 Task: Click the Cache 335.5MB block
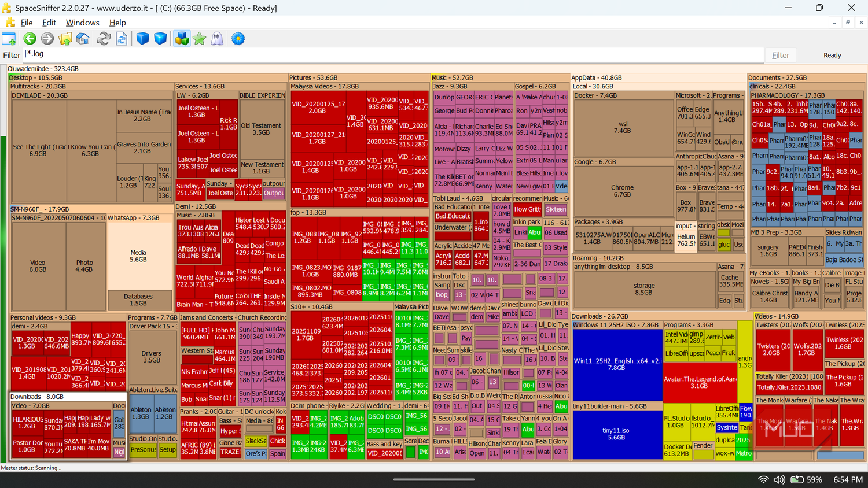730,281
